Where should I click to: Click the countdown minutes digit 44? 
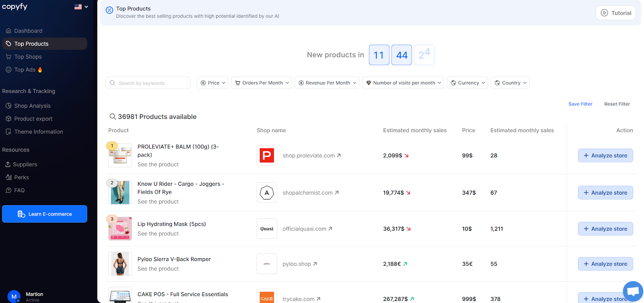[402, 55]
